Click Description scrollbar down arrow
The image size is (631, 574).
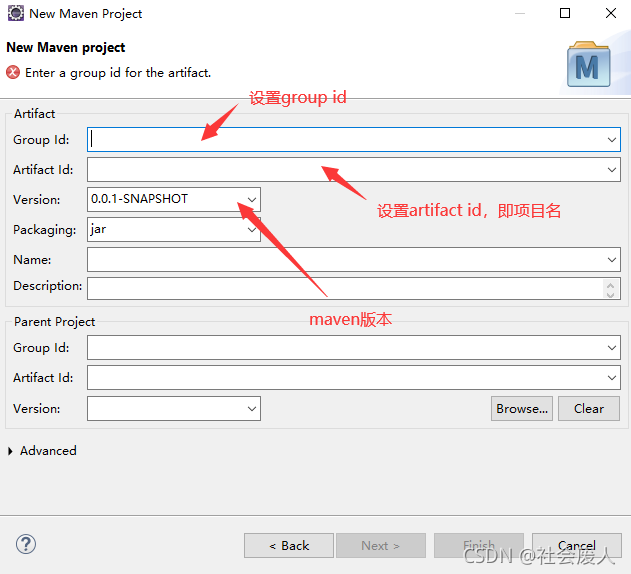610,294
